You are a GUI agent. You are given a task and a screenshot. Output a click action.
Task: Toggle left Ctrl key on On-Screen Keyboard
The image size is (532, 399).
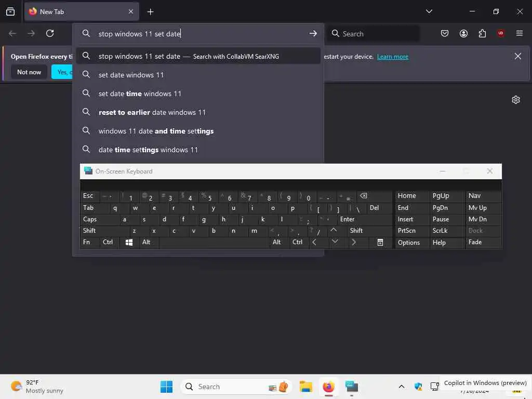[110, 242]
